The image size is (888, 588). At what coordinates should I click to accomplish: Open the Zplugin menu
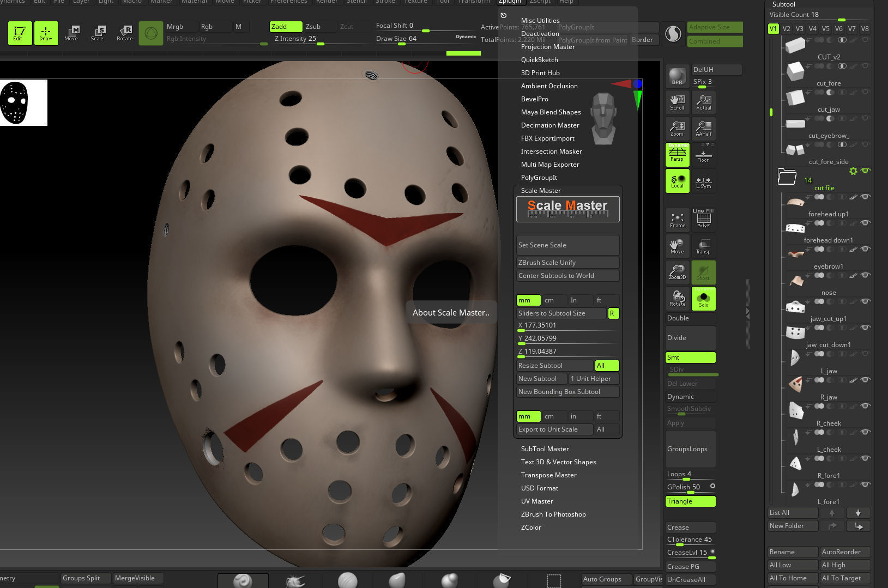point(510,2)
